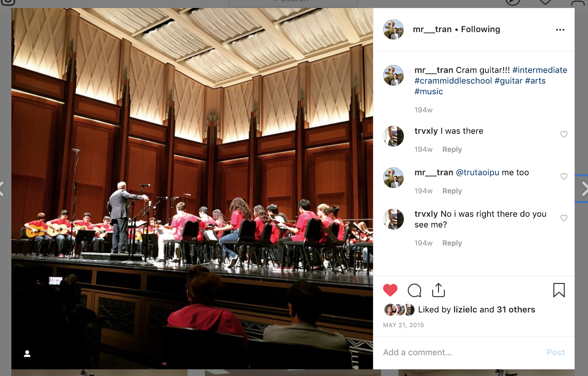This screenshot has width=588, height=376.
Task: Visit the @trutaoipu mention profile
Action: click(x=477, y=172)
